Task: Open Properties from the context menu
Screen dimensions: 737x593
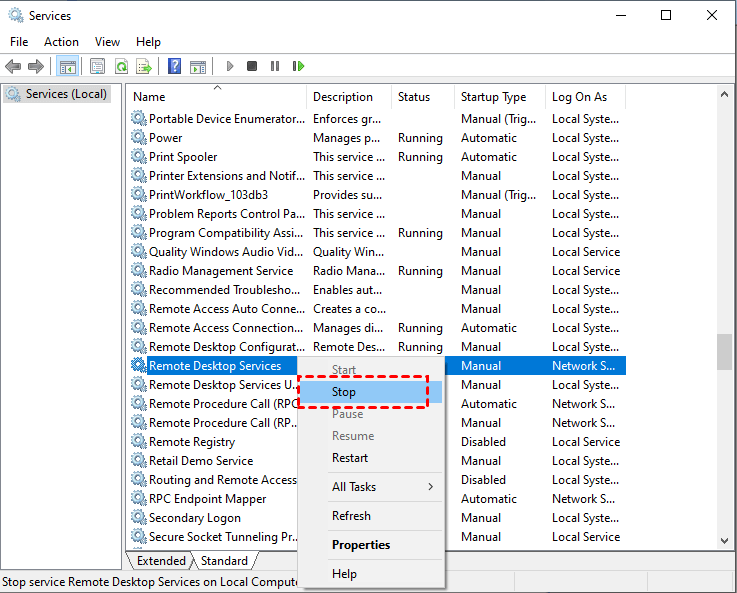Action: point(361,545)
